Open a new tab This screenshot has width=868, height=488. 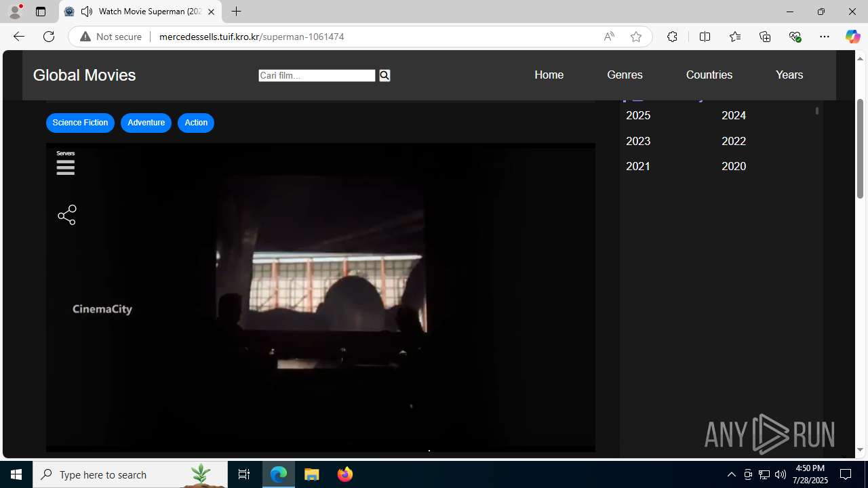pyautogui.click(x=236, y=12)
